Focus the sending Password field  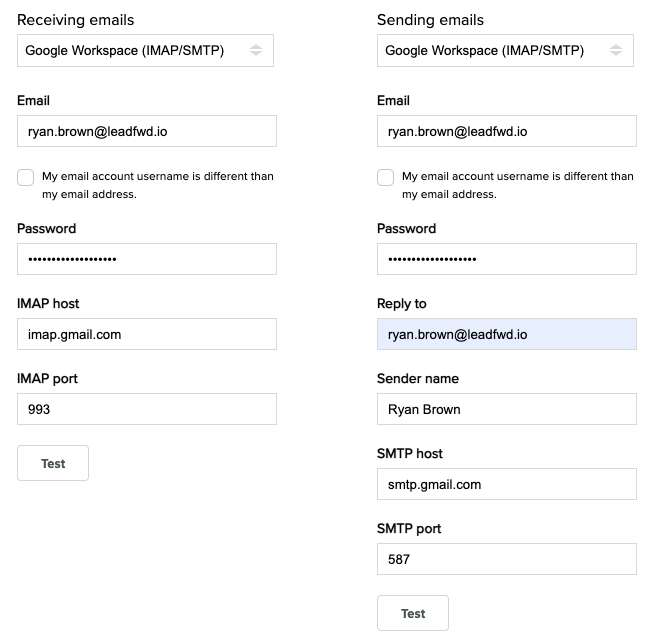[x=507, y=259]
